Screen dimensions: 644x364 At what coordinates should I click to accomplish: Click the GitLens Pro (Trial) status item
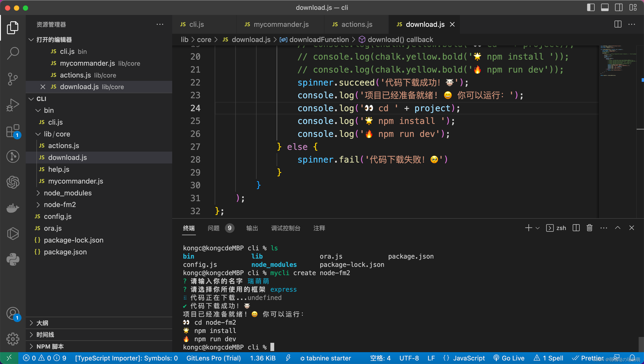214,358
